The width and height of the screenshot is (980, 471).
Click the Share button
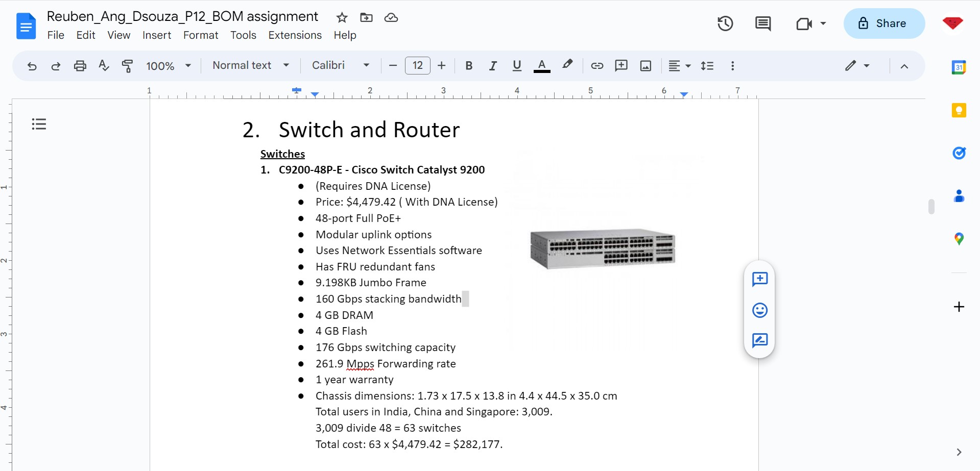point(884,23)
